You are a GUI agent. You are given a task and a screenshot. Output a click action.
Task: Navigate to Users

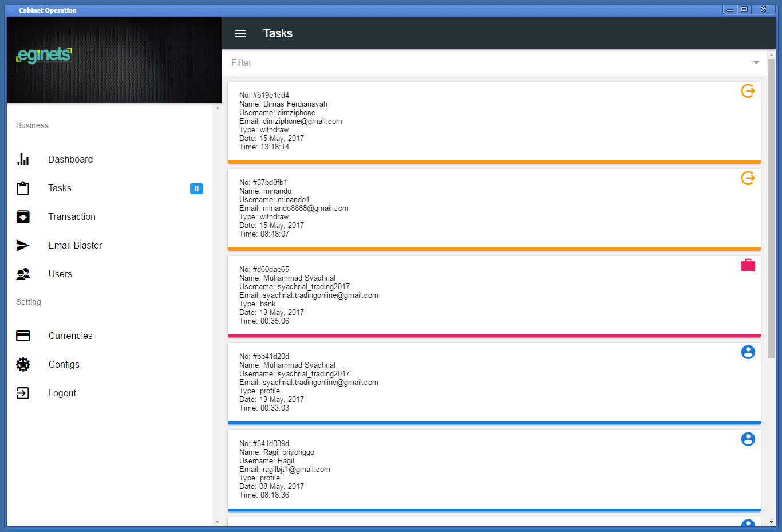(x=109, y=274)
